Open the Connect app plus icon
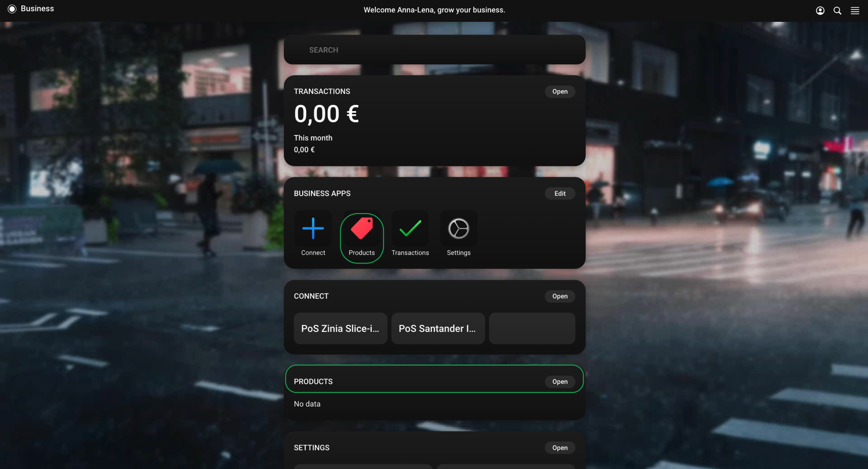 pos(313,228)
